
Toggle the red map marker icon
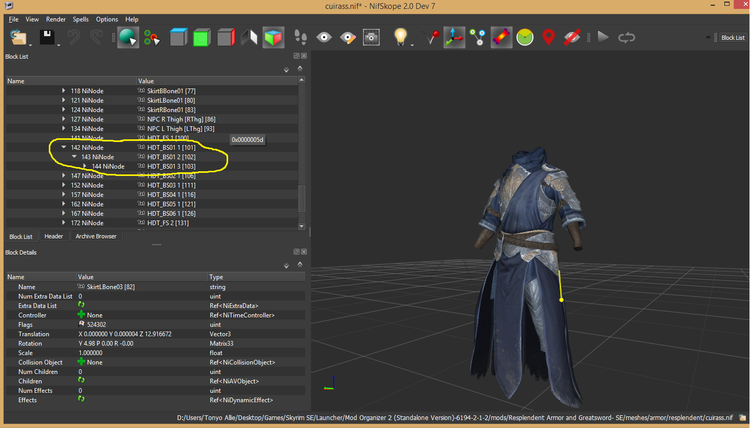click(x=548, y=37)
